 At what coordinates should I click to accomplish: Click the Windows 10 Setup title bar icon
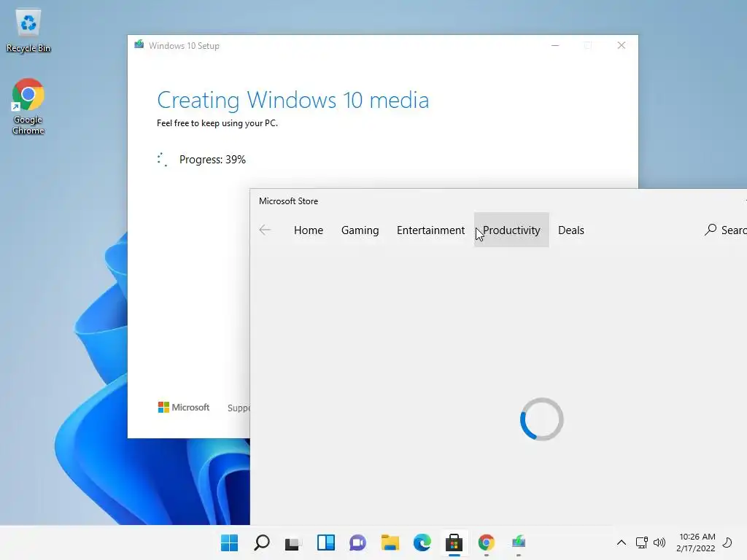coord(139,44)
